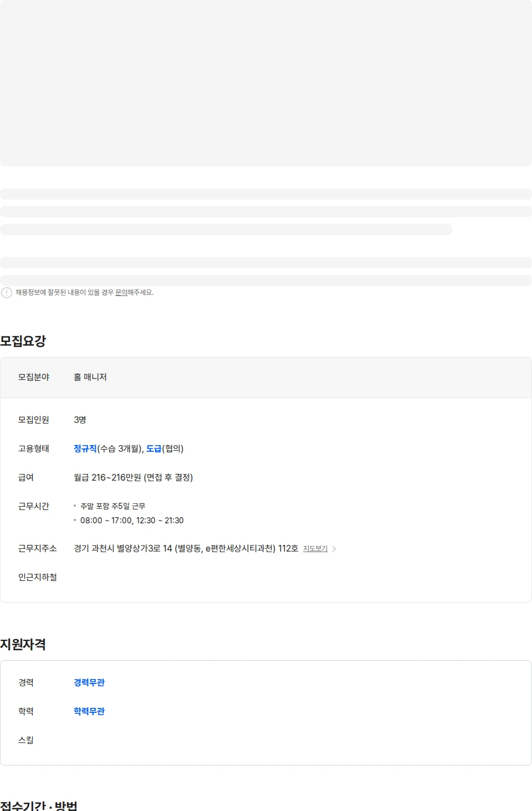Click the 모집분야 label
The width and height of the screenshot is (532, 811).
click(34, 377)
